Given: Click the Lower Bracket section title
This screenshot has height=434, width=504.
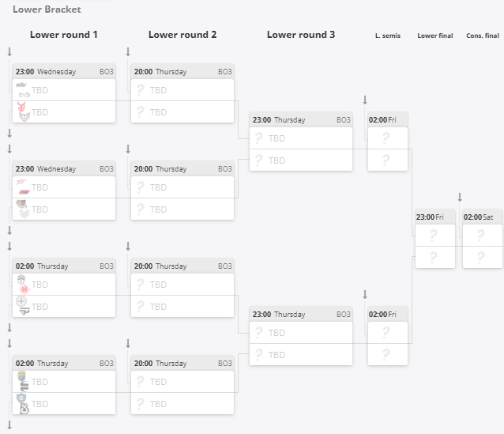Looking at the screenshot, I should coord(47,9).
